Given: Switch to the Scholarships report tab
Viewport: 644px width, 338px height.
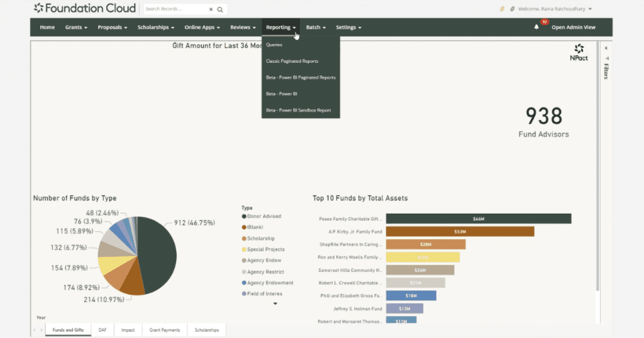Looking at the screenshot, I should coord(206,330).
